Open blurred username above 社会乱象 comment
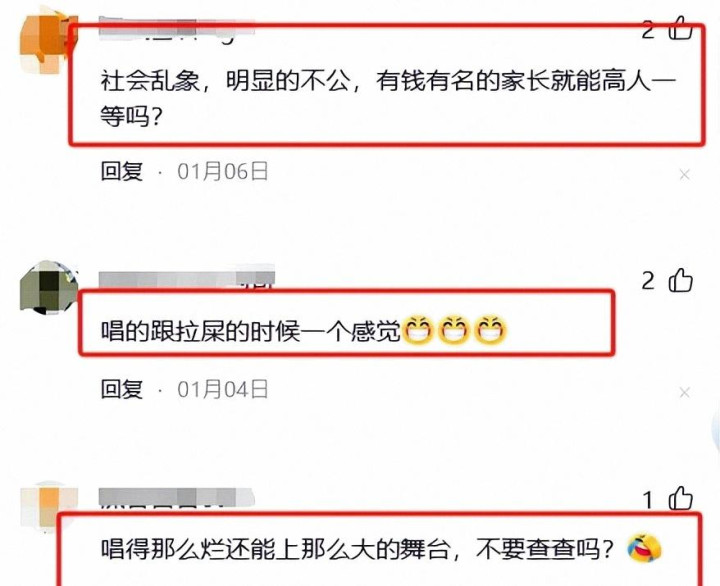 [177, 28]
